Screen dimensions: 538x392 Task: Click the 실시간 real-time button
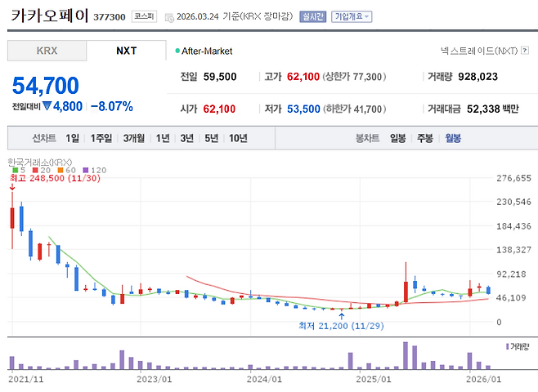click(x=313, y=16)
